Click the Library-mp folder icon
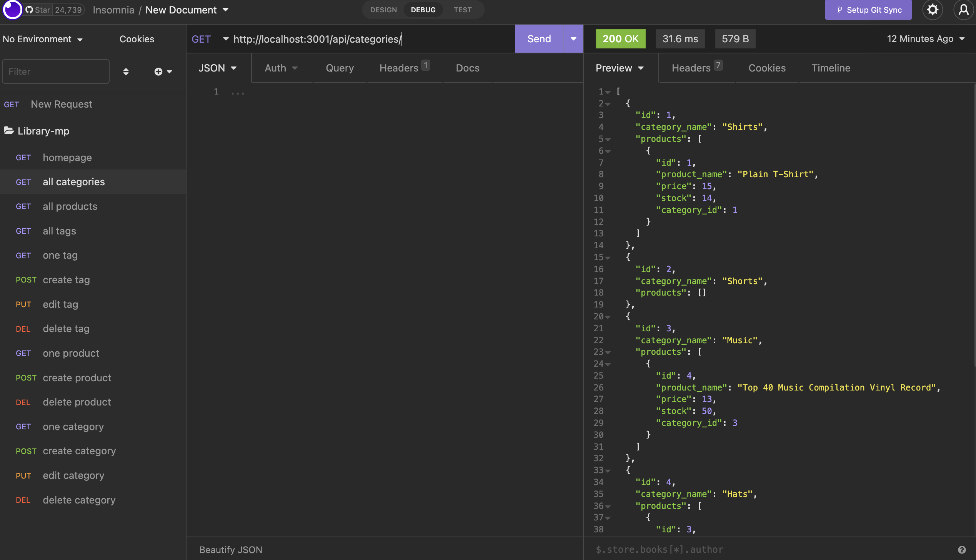Viewport: 976px width, 560px height. tap(9, 131)
